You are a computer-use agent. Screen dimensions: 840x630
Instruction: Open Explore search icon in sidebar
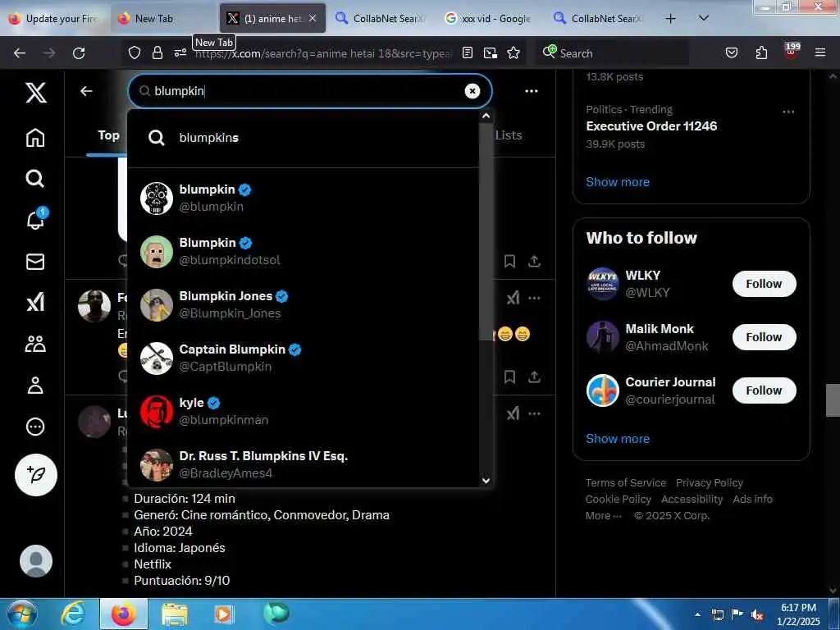(x=35, y=178)
